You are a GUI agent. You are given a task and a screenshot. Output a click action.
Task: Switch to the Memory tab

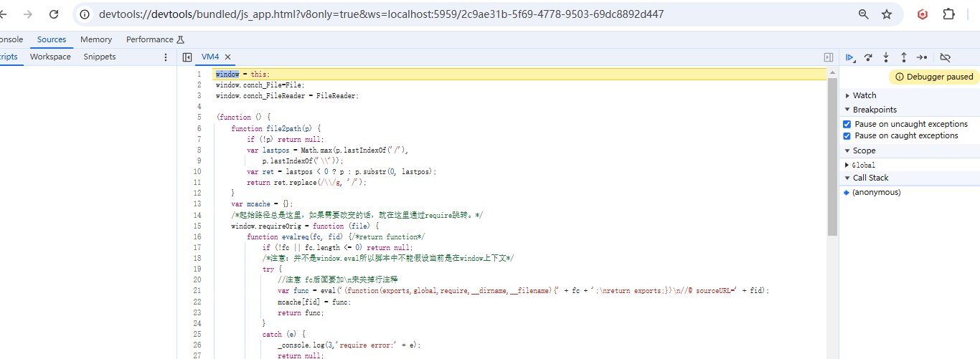[96, 39]
